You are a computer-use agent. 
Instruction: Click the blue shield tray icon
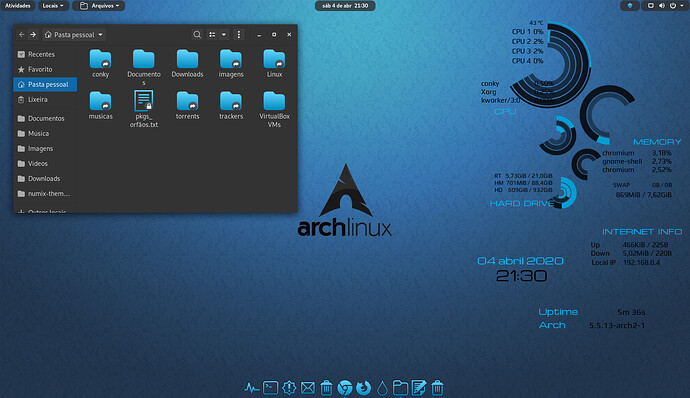click(630, 6)
